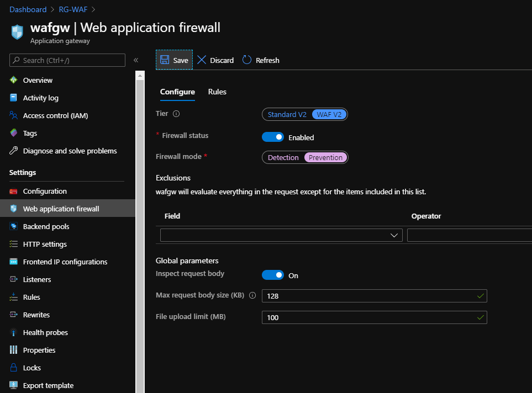Click the Refresh circular arrow icon
This screenshot has height=393, width=532.
coord(247,60)
